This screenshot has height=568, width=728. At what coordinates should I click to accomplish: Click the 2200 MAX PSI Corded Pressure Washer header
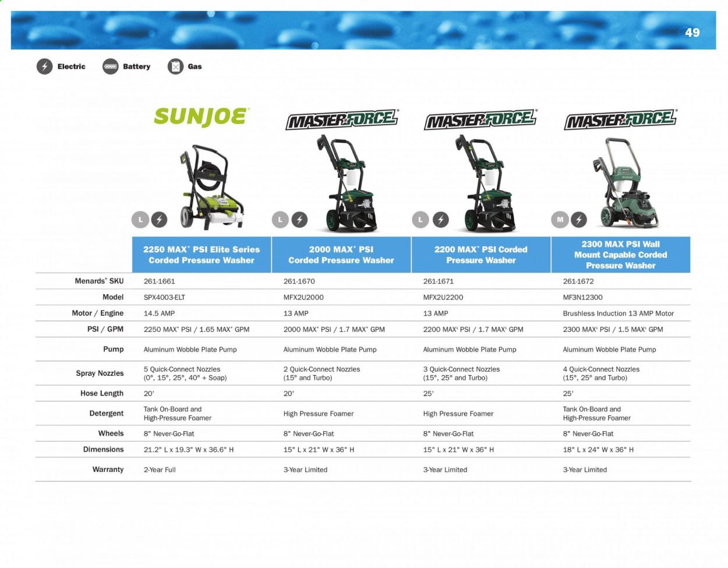click(x=481, y=255)
